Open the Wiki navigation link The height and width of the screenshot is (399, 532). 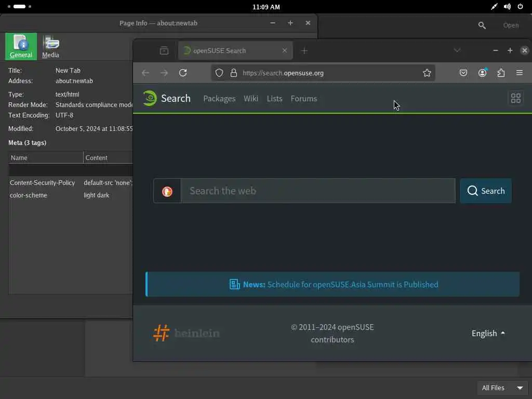click(x=251, y=99)
